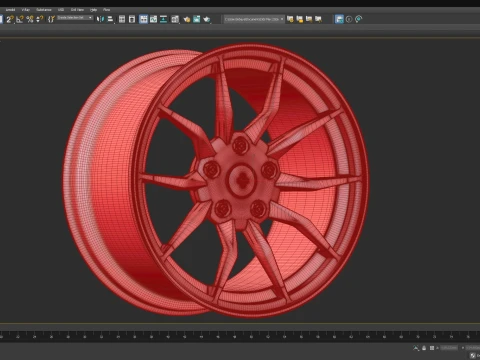Screen dimensions: 480x360
Task: Open Edit Named Selection Sets
Action: tap(51, 19)
